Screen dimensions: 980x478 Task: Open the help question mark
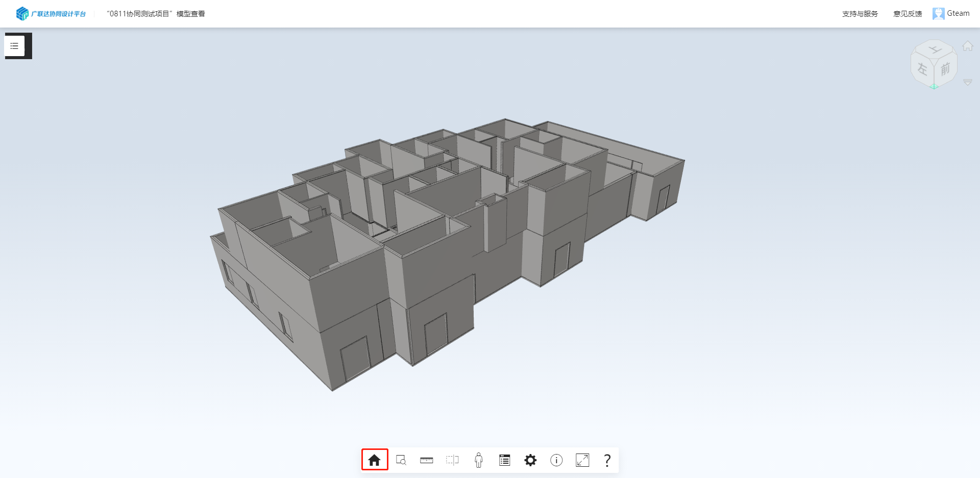(607, 460)
